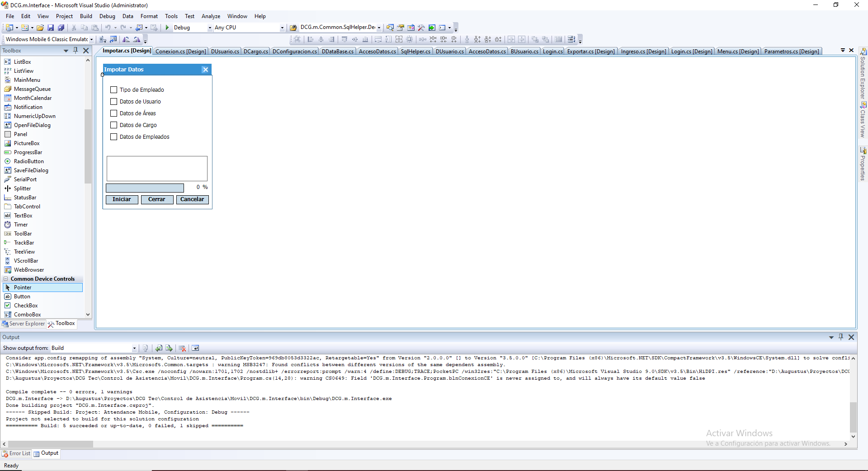Open the Build menu
868x471 pixels.
click(86, 16)
